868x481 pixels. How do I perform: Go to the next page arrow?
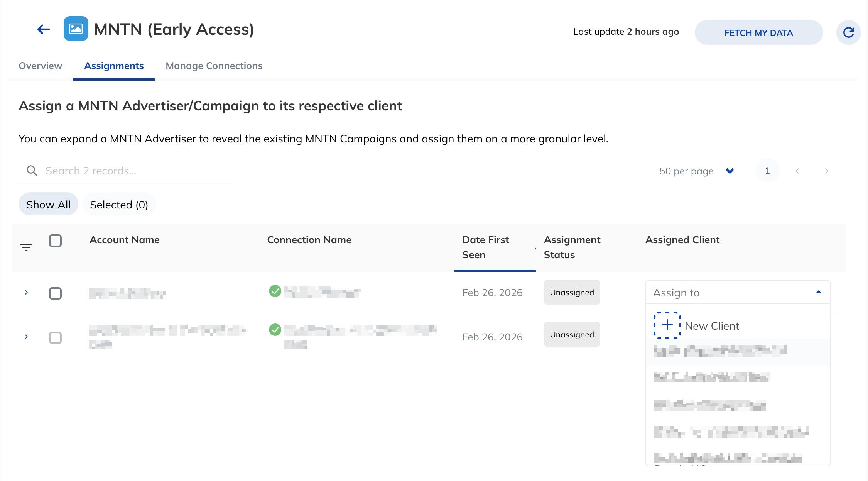826,171
